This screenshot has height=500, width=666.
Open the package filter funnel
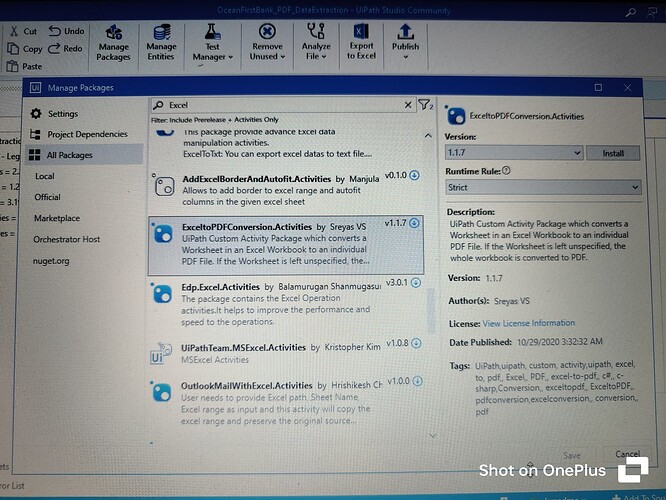pos(425,105)
